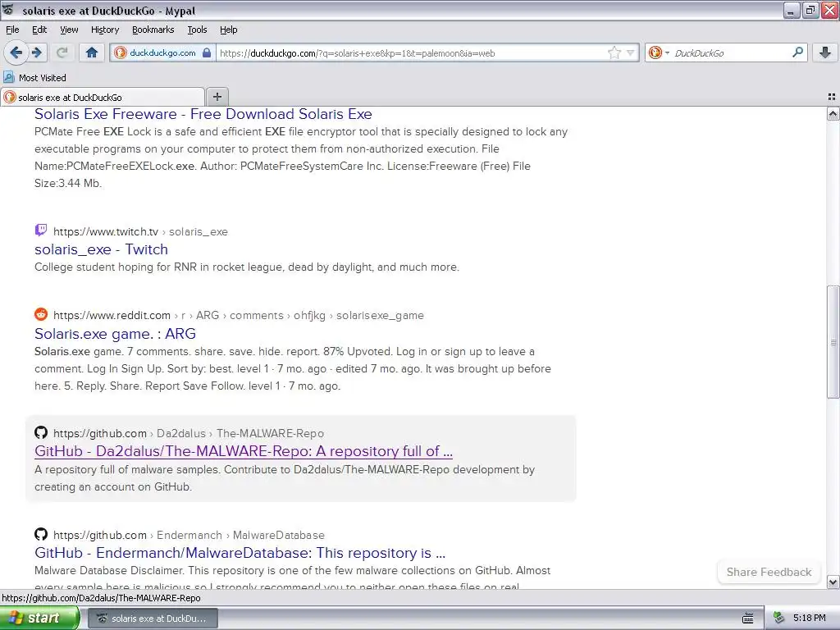This screenshot has height=630, width=840.
Task: Open the History menu
Action: [104, 30]
